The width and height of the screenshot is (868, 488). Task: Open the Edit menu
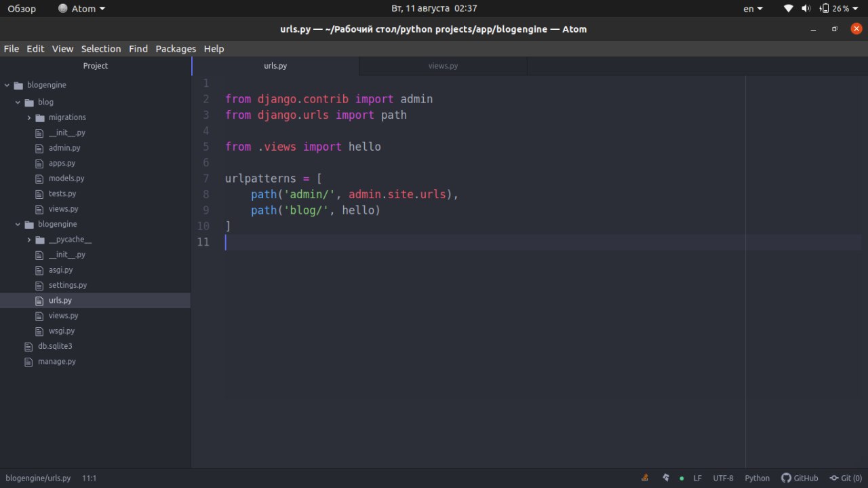tap(35, 49)
